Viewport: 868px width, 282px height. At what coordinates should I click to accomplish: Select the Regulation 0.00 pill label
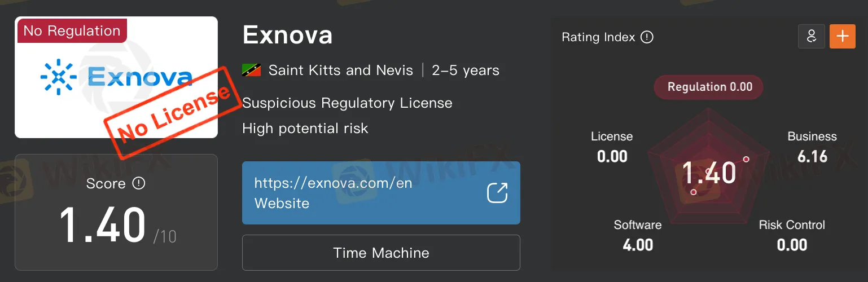(x=709, y=87)
